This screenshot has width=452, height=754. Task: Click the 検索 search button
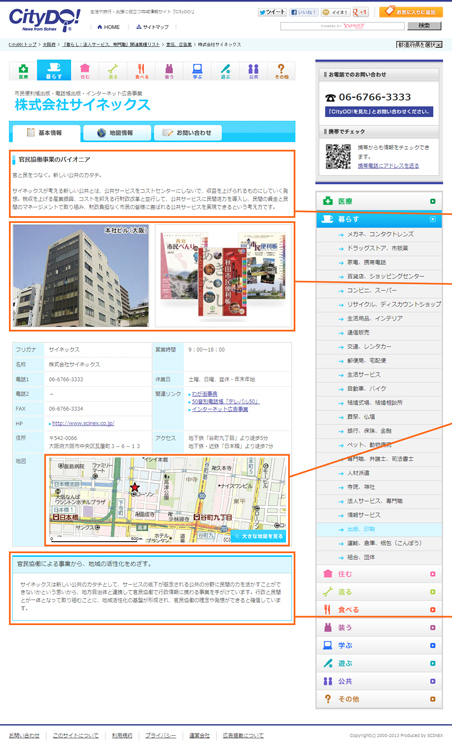pyautogui.click(x=424, y=25)
